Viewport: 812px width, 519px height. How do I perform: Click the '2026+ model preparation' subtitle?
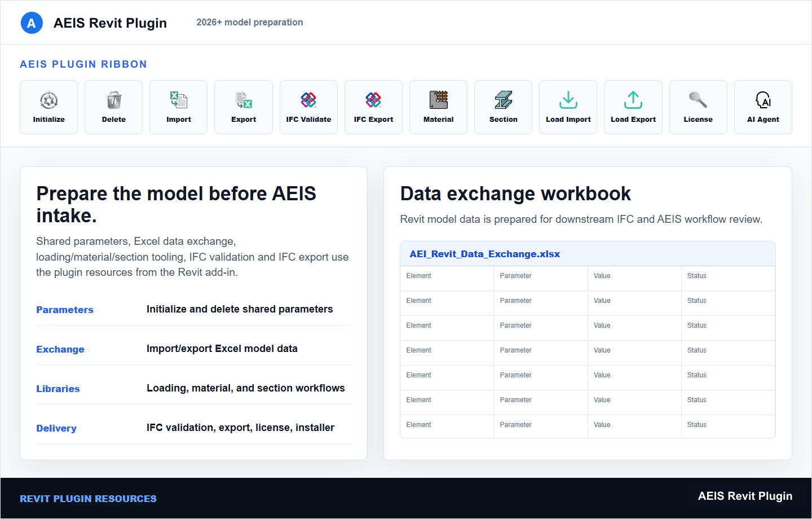tap(250, 23)
